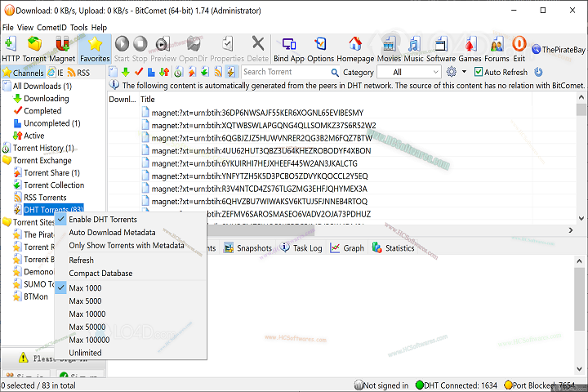Click the search magnifier icon
The image size is (588, 392).
pos(335,73)
